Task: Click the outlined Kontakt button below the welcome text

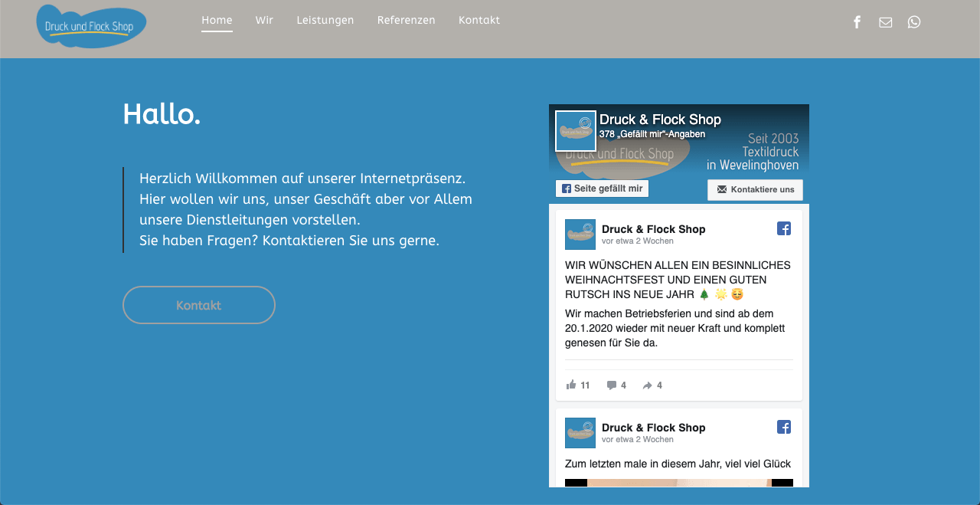Action: coord(199,305)
